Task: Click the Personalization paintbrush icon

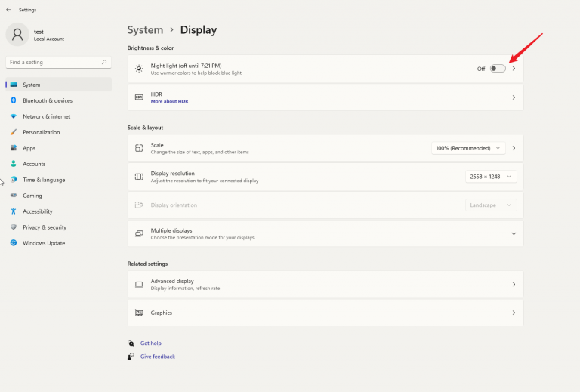Action: tap(14, 132)
